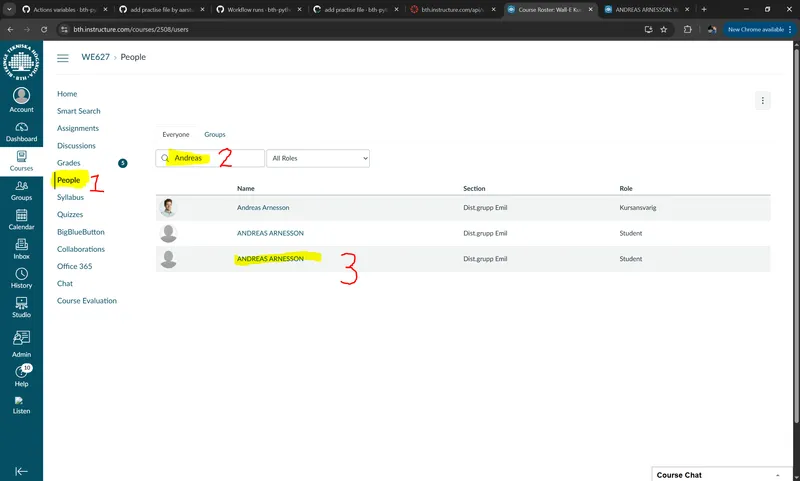Screen dimensions: 800x481
Task: Open Assignments in course menu
Action: 78,128
